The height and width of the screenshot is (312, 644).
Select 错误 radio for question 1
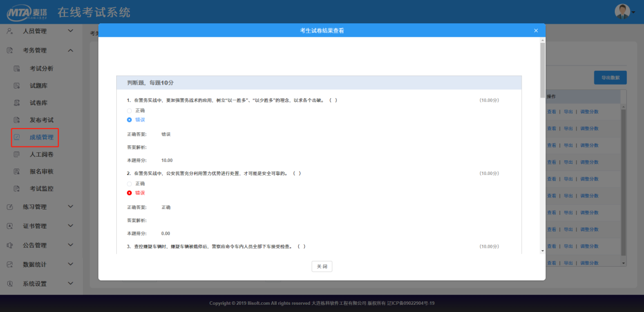click(x=129, y=120)
